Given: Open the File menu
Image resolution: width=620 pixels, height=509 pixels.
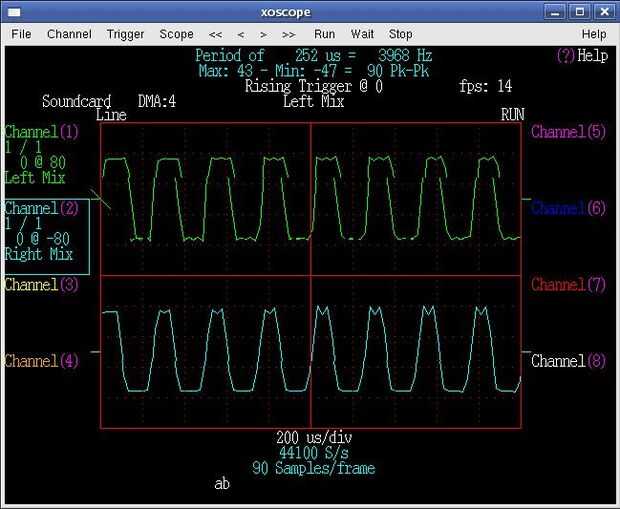Looking at the screenshot, I should [21, 34].
